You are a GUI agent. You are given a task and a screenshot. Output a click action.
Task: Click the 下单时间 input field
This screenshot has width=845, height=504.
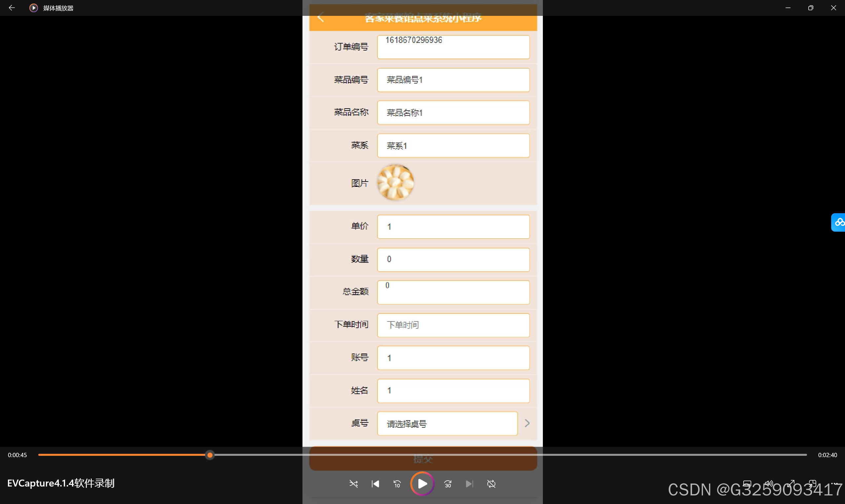point(453,325)
